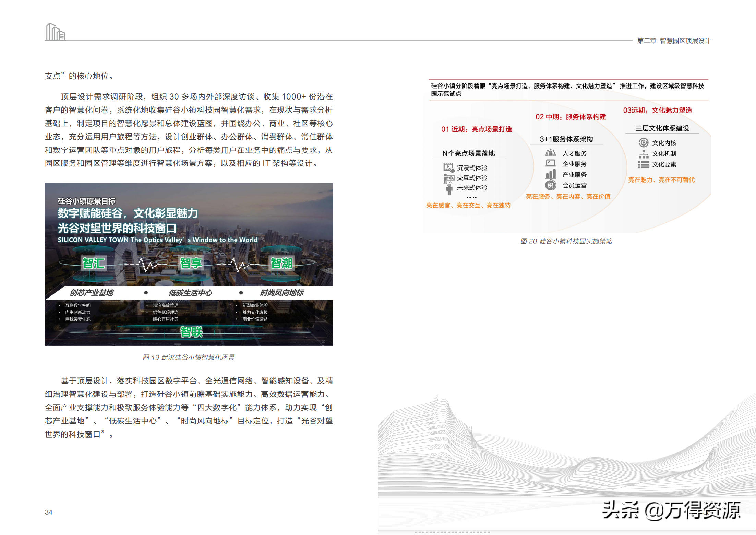Click the cultural elements (文化要素) list icon
This screenshot has width=756, height=535.
[643, 165]
